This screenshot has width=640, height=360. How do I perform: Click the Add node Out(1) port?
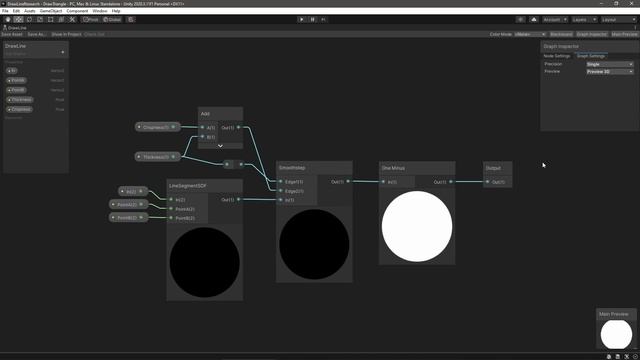[239, 127]
